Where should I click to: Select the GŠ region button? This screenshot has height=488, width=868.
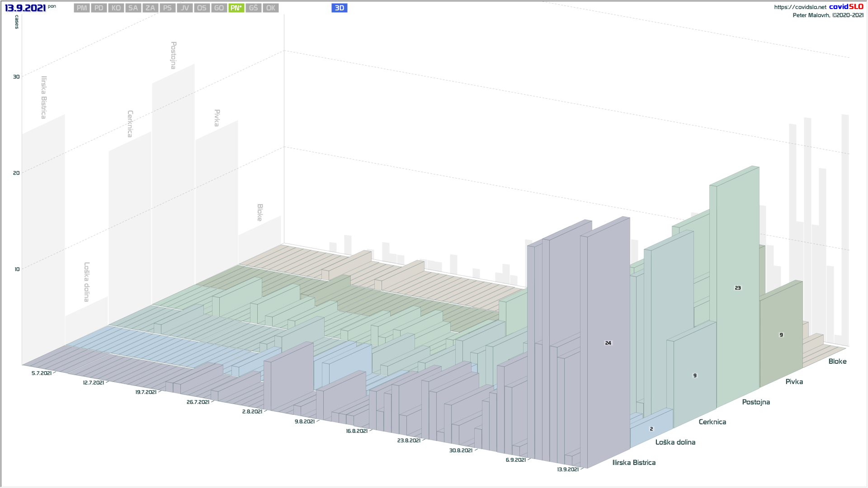253,8
